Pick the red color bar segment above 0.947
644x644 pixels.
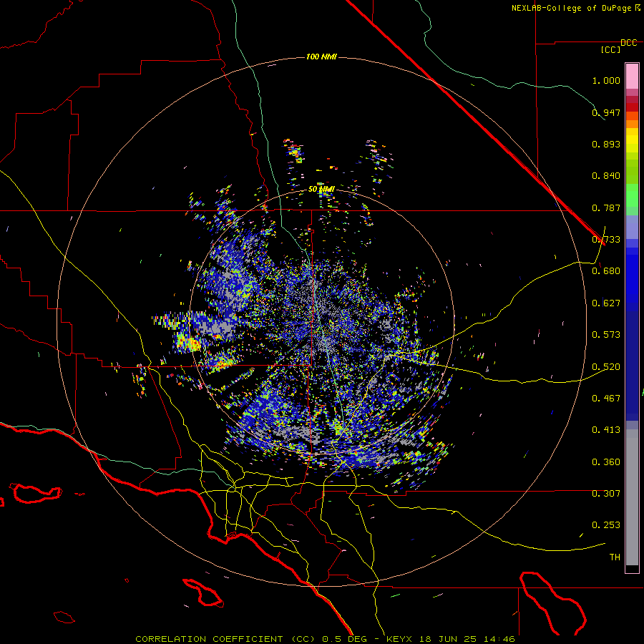(632, 107)
